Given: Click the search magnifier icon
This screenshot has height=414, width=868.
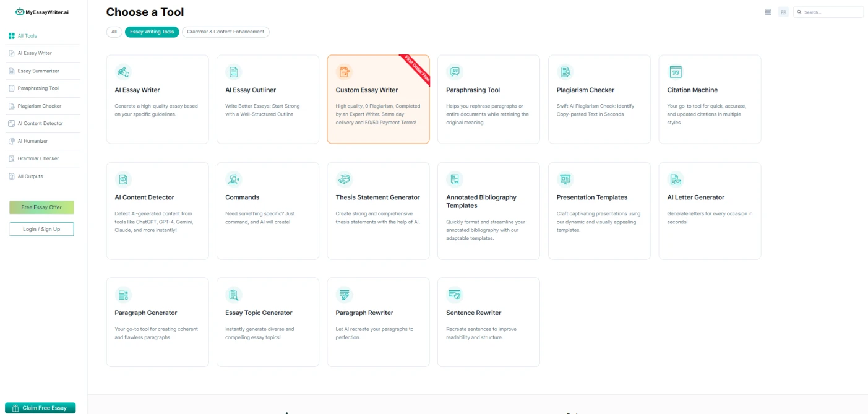Looking at the screenshot, I should pos(799,12).
